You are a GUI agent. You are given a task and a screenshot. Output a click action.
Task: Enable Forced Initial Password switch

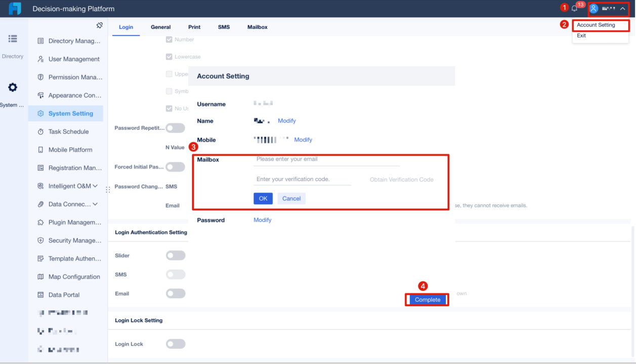point(176,167)
